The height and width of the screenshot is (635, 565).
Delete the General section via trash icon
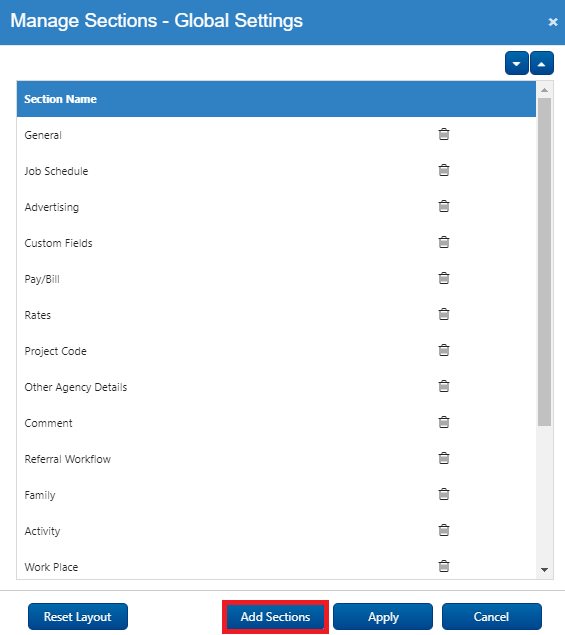tap(444, 134)
